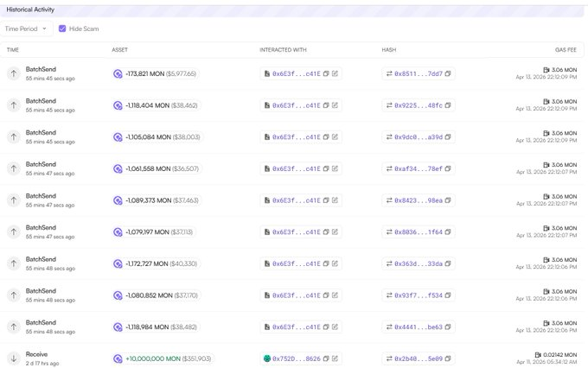Click timestamp Apr 11, 2026 05:34:12 AM
Viewport: 588px width, 368px height.
(x=546, y=362)
